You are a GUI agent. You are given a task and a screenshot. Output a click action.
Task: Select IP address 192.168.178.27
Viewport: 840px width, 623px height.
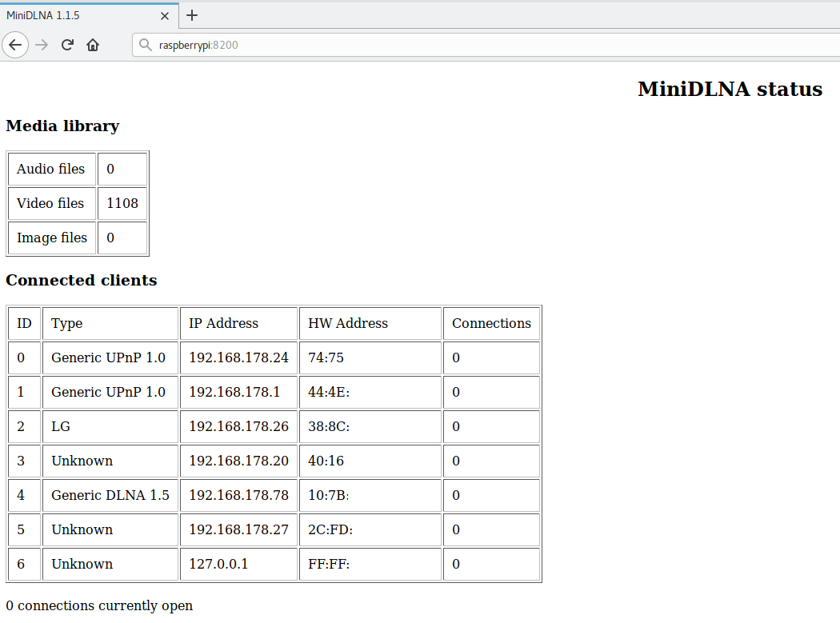[238, 529]
